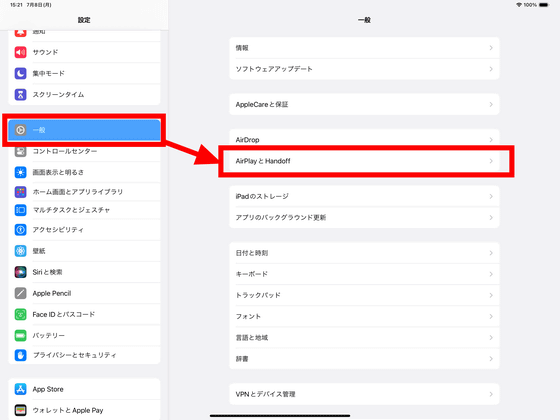560x420 pixels.
Task: Tap the Accessibility icon
Action: (20, 230)
